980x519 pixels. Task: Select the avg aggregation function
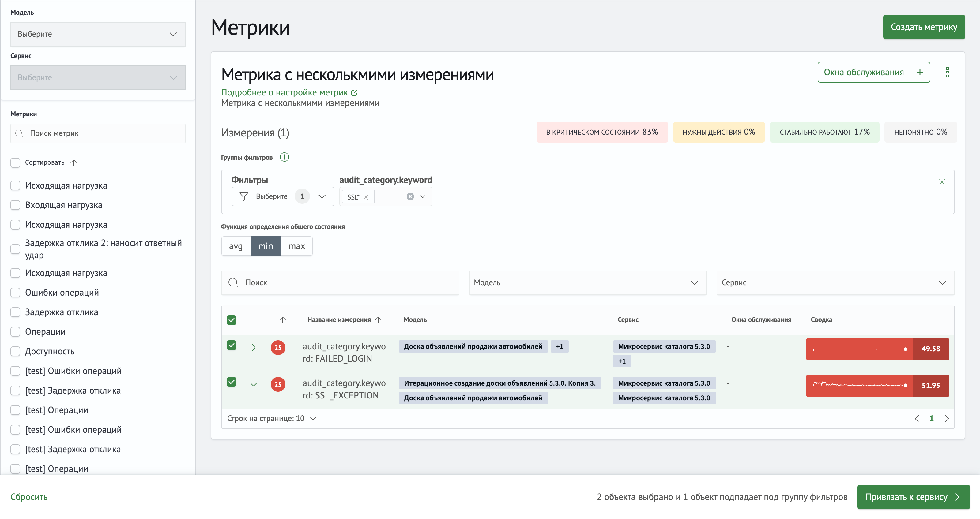pyautogui.click(x=236, y=246)
